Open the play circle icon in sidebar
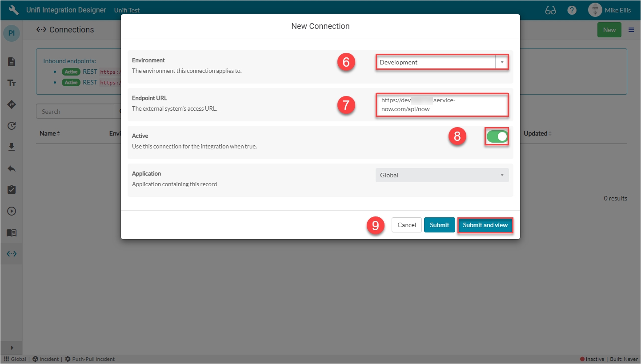 [12, 211]
